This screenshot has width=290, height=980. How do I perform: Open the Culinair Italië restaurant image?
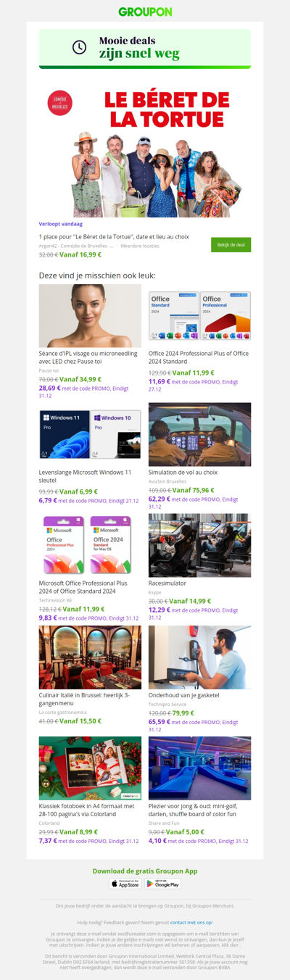pos(90,657)
